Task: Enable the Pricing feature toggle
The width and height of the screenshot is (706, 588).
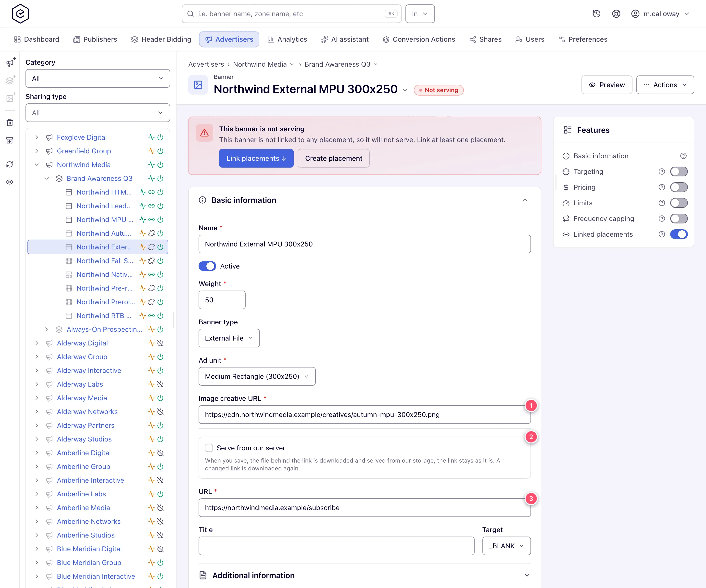Action: coord(679,187)
